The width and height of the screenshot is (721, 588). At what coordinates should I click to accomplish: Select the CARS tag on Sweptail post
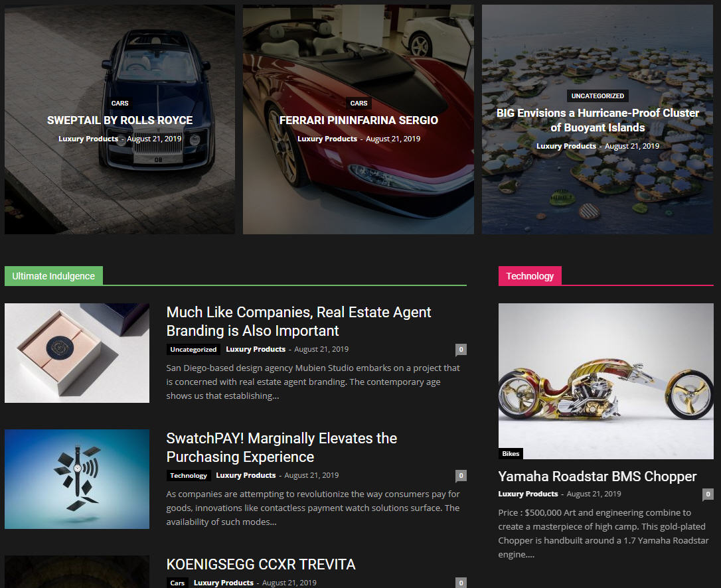coord(120,103)
